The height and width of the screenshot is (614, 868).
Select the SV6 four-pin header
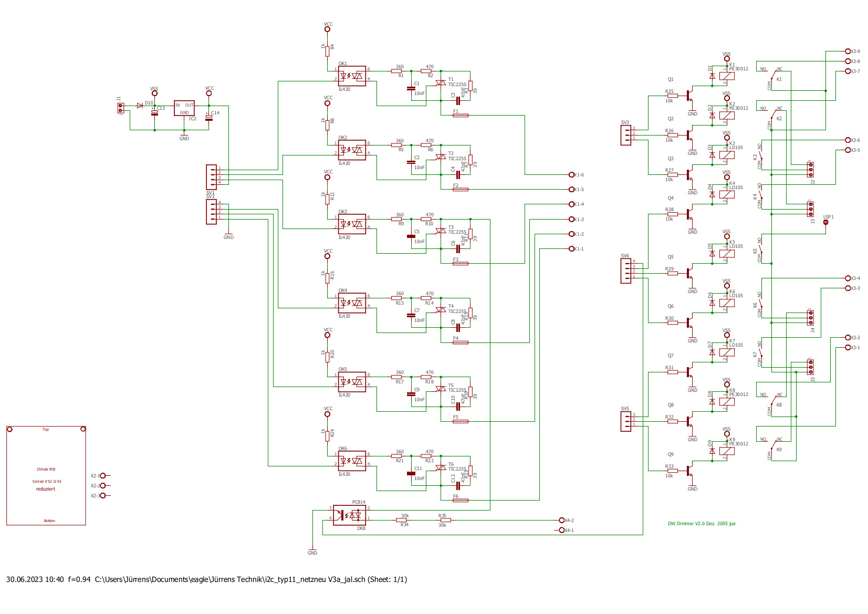coord(625,271)
